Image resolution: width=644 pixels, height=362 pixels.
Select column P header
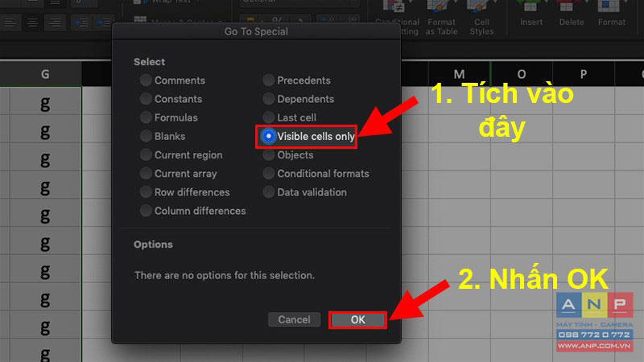[583, 74]
